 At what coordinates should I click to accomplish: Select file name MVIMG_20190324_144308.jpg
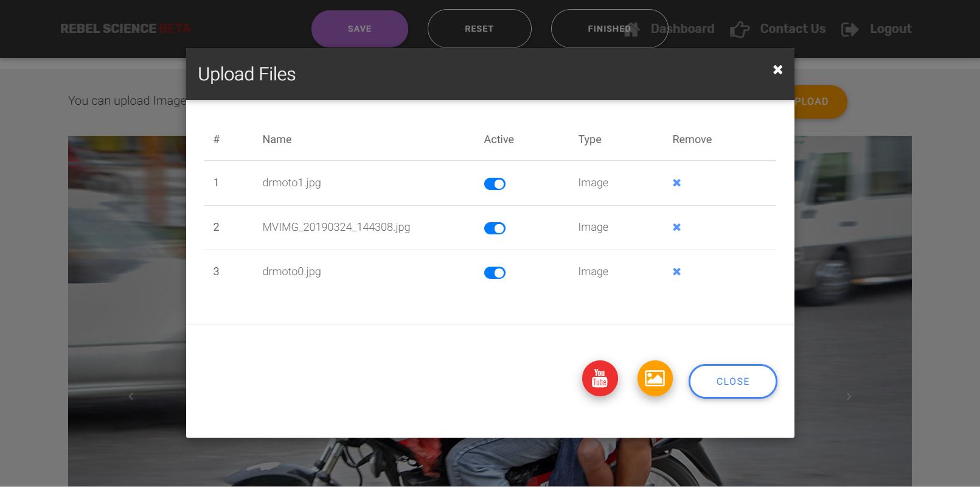pyautogui.click(x=336, y=227)
